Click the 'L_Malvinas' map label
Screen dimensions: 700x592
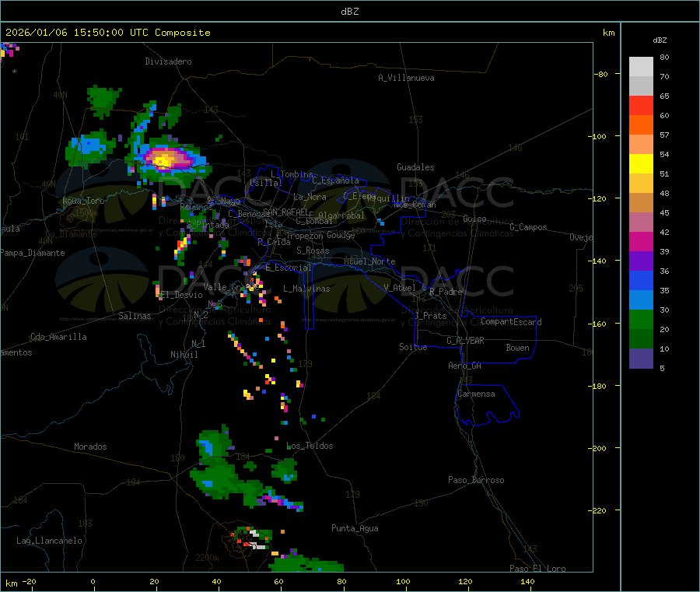coord(306,289)
